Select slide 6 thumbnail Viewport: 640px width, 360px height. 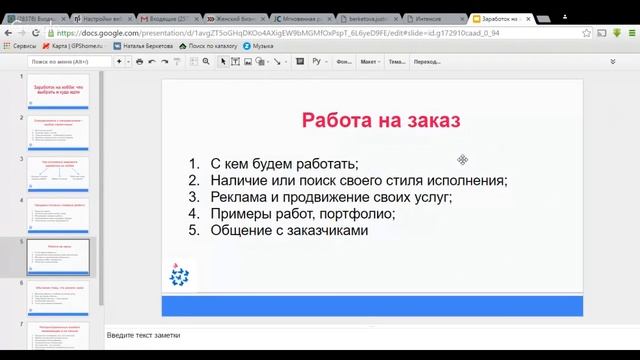pyautogui.click(x=58, y=298)
